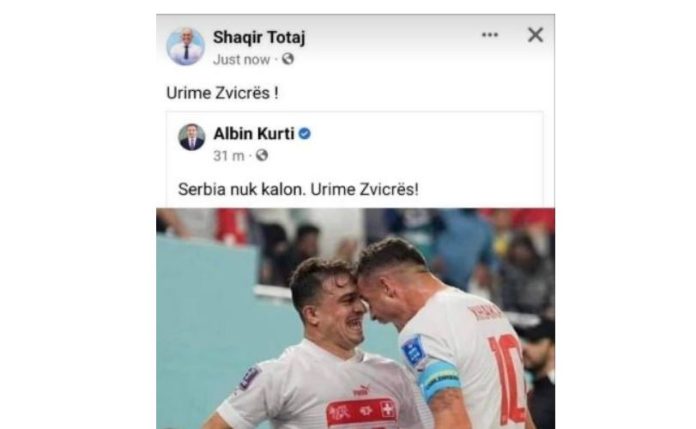Open Albin Kurti's profile avatar
Screen dimensions: 696x429
point(192,137)
